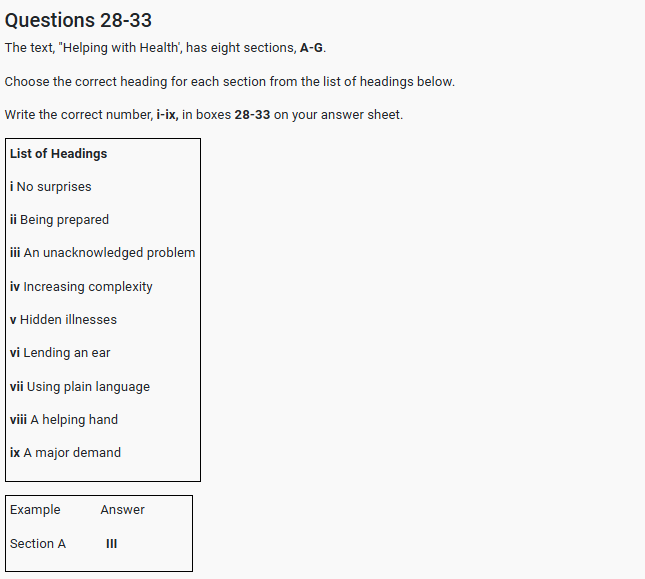
Task: Select heading viii "A helping hand"
Action: [x=64, y=420]
